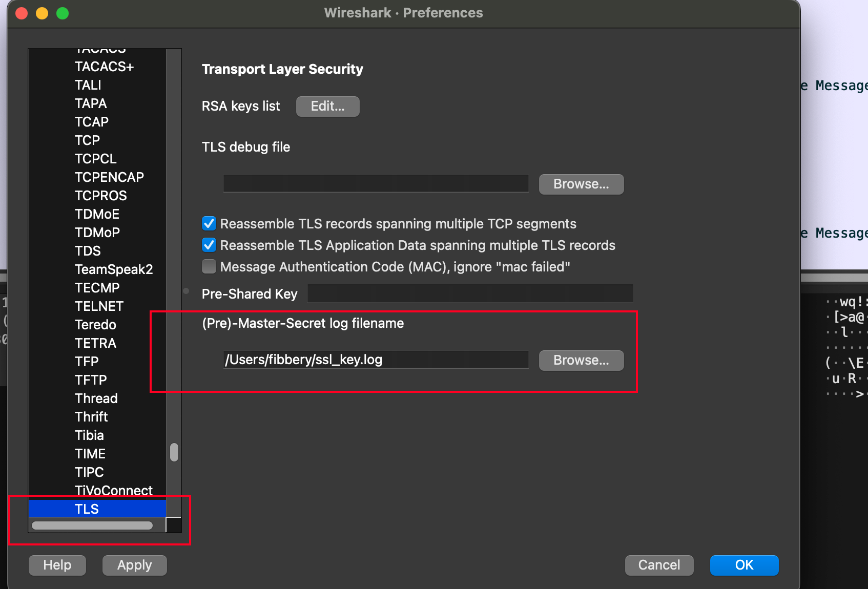
Task: Uncheck reassemble TLS Application Data option
Action: (209, 245)
